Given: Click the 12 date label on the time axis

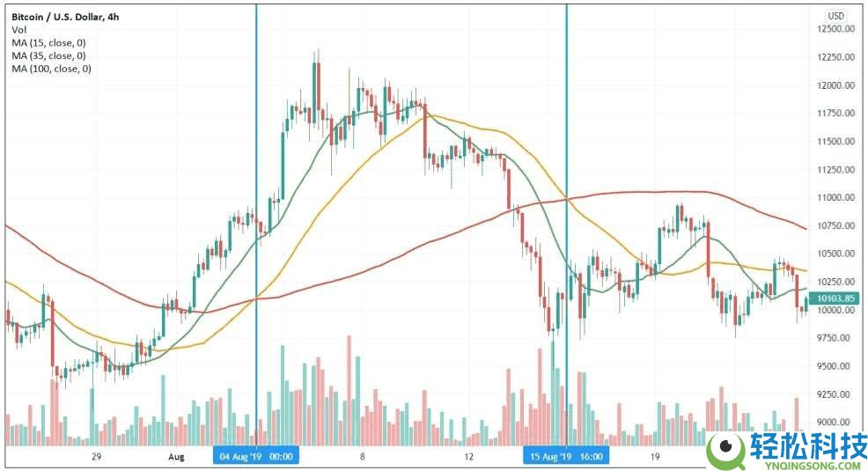Looking at the screenshot, I should point(468,457).
